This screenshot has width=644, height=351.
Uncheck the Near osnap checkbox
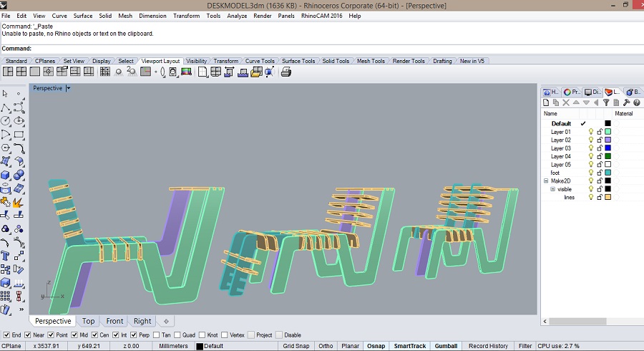coord(27,335)
